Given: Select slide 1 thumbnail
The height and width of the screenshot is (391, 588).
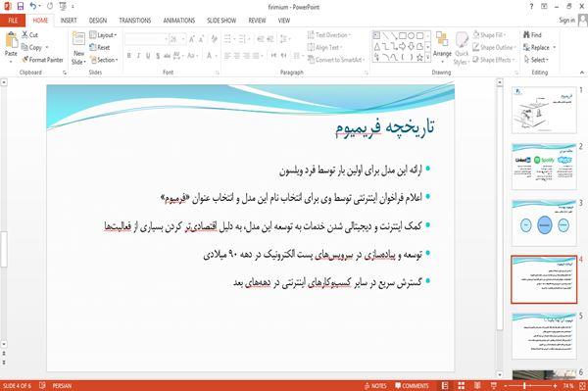Looking at the screenshot, I should 544,110.
